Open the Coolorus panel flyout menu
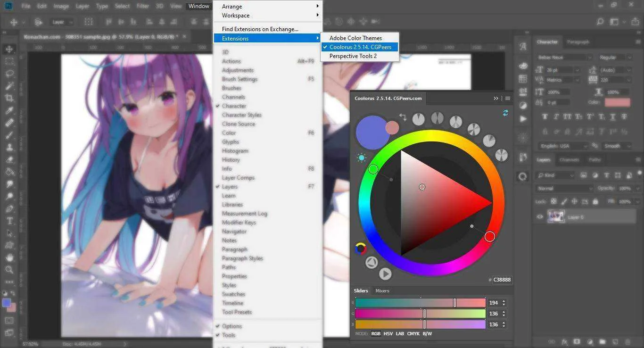The image size is (644, 348). pos(508,99)
